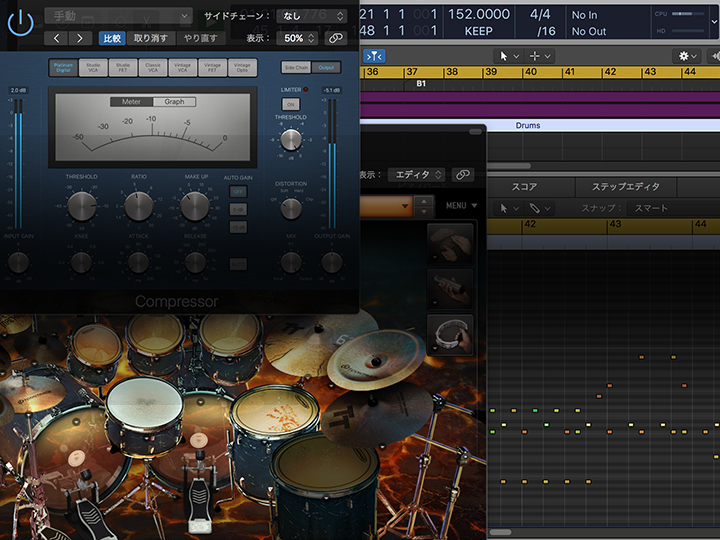Click the catch playhead icon above ruler

pyautogui.click(x=374, y=57)
